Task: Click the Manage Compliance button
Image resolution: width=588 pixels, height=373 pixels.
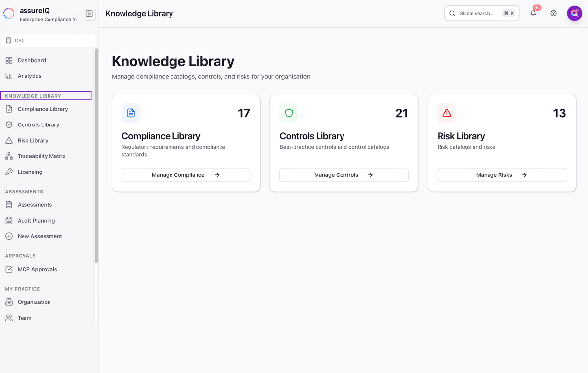Action: tap(186, 175)
